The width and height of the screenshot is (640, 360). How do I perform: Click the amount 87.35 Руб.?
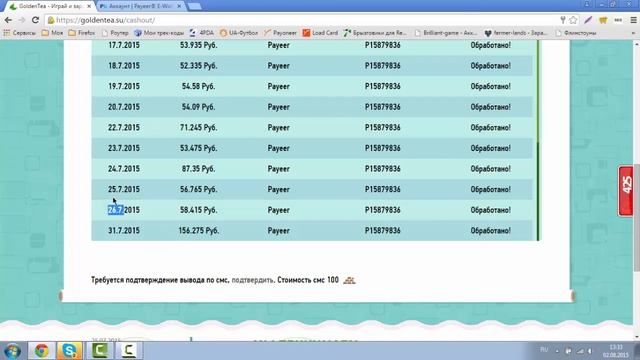198,169
